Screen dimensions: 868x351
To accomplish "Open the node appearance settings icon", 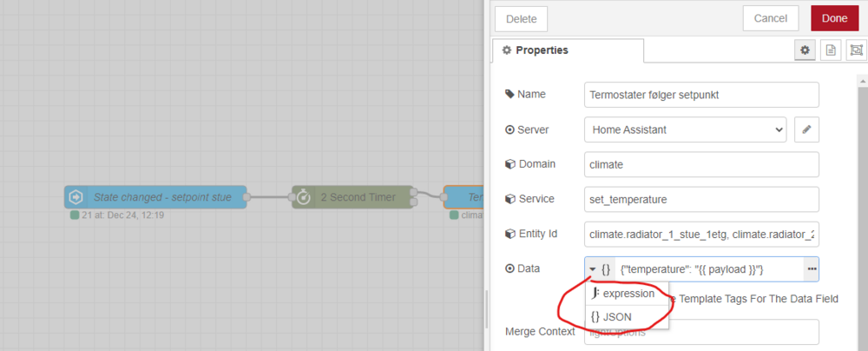I will tap(856, 50).
